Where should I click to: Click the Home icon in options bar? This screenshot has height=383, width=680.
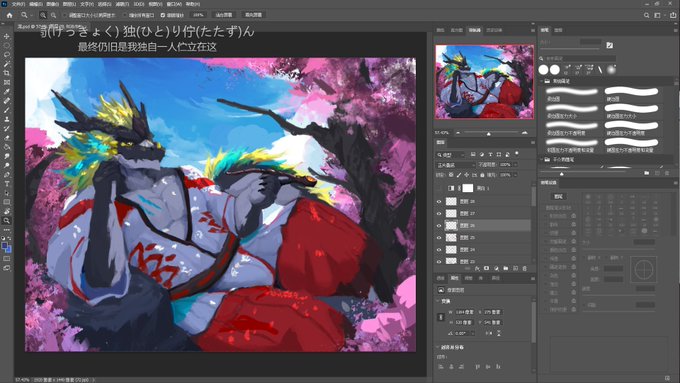(x=9, y=15)
